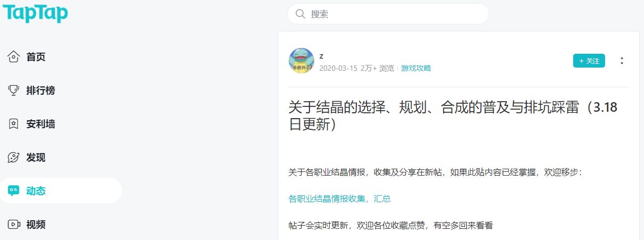Screen dimensions: 644x240
Task: Click author z's avatar picture
Action: (x=301, y=61)
